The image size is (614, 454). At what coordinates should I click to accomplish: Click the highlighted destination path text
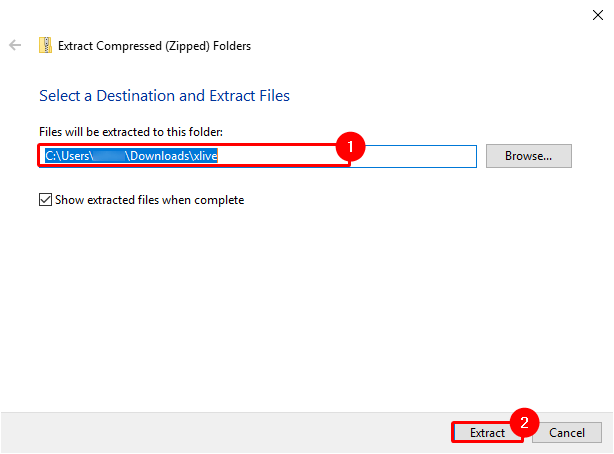132,156
